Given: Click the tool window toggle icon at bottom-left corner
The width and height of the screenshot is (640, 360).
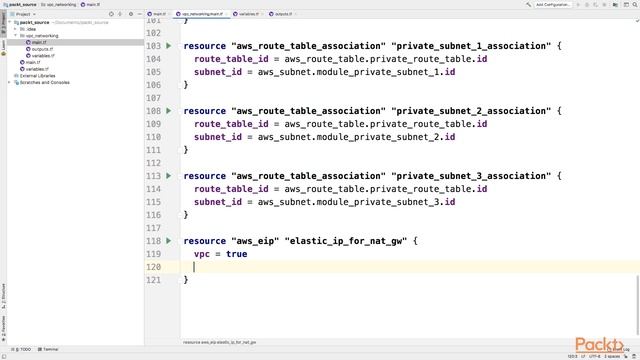Looking at the screenshot, I should point(3,356).
